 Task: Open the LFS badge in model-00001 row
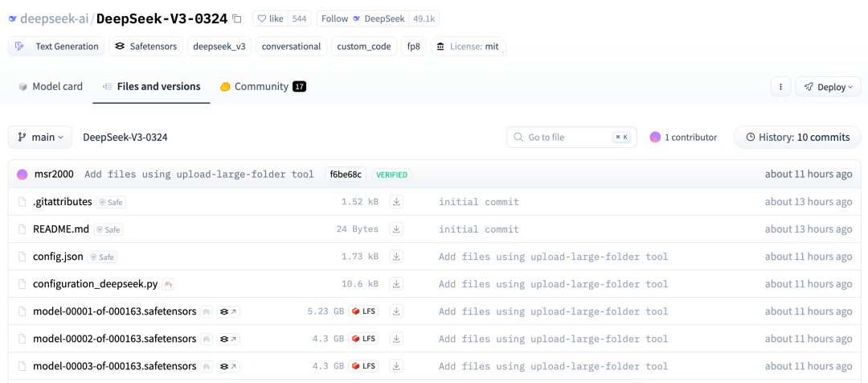pyautogui.click(x=364, y=311)
